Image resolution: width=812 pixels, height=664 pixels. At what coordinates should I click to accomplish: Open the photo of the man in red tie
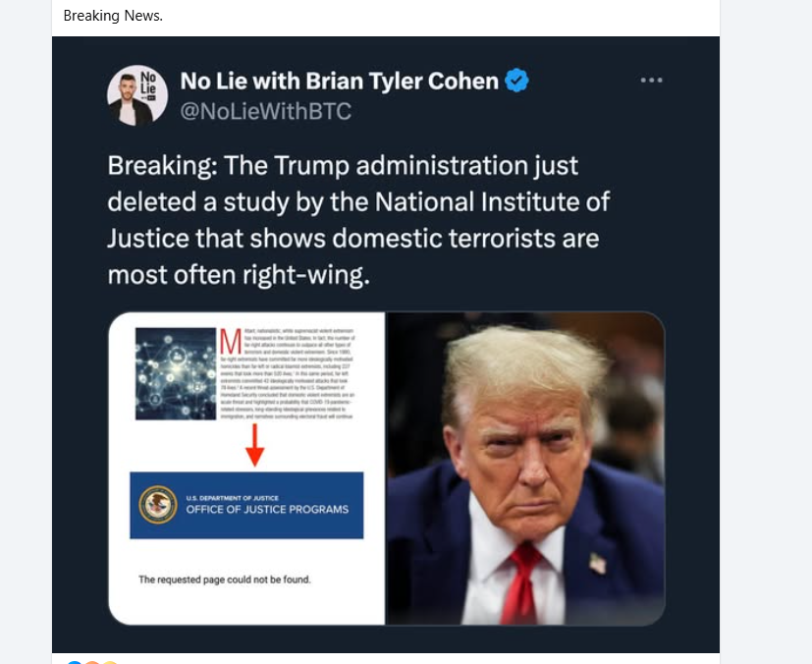[x=525, y=469]
